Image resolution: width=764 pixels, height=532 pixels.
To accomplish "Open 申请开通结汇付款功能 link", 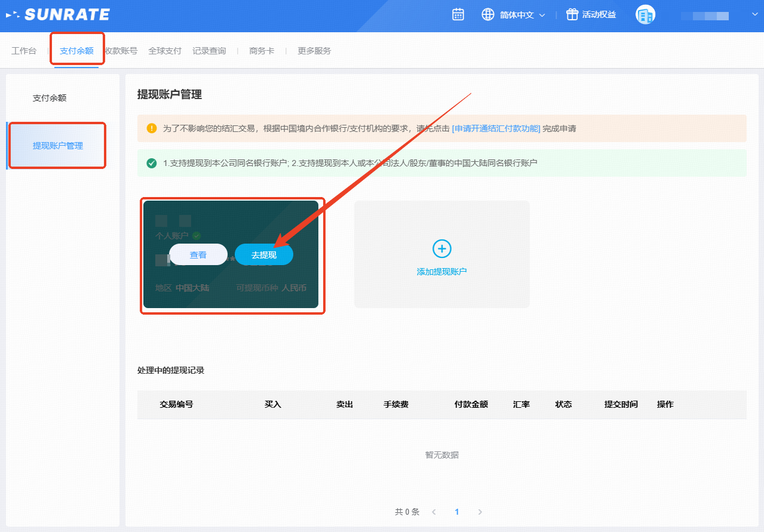I will pyautogui.click(x=496, y=128).
